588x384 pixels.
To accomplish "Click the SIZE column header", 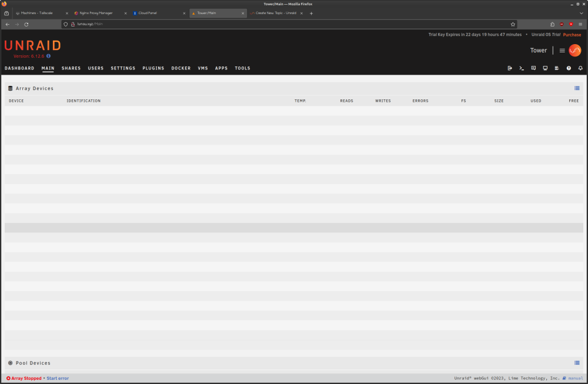I will pyautogui.click(x=499, y=101).
